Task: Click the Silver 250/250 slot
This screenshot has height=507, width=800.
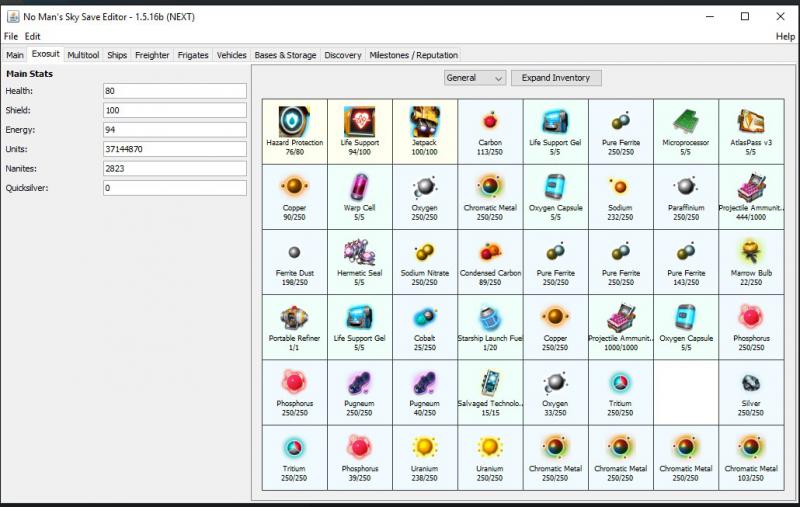Action: coord(752,393)
